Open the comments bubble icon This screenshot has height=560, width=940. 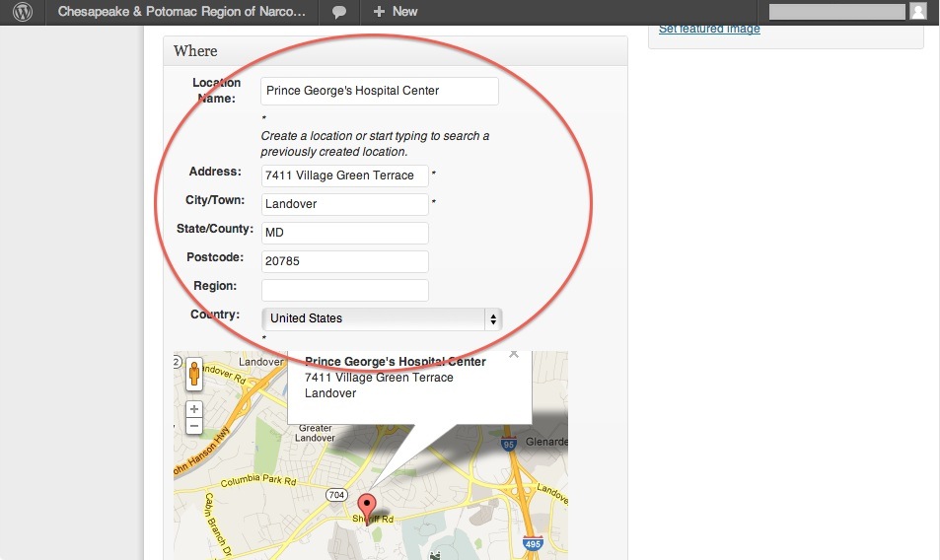coord(338,12)
